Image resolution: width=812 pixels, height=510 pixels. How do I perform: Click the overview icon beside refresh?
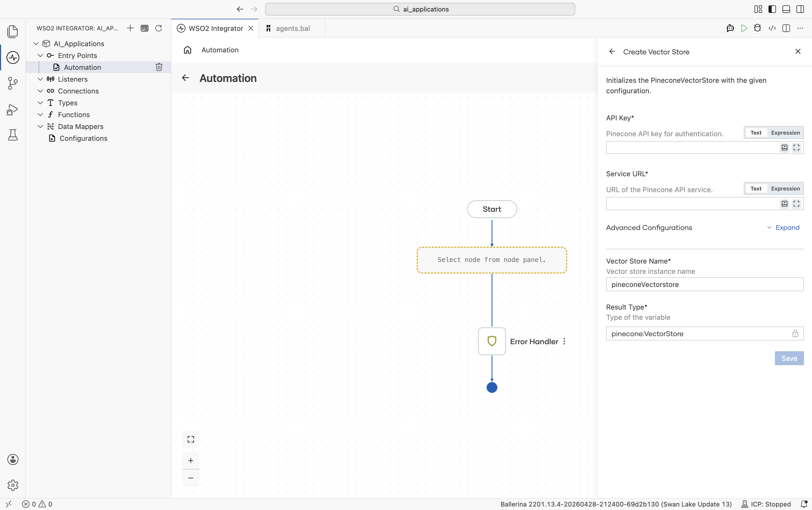coord(144,28)
